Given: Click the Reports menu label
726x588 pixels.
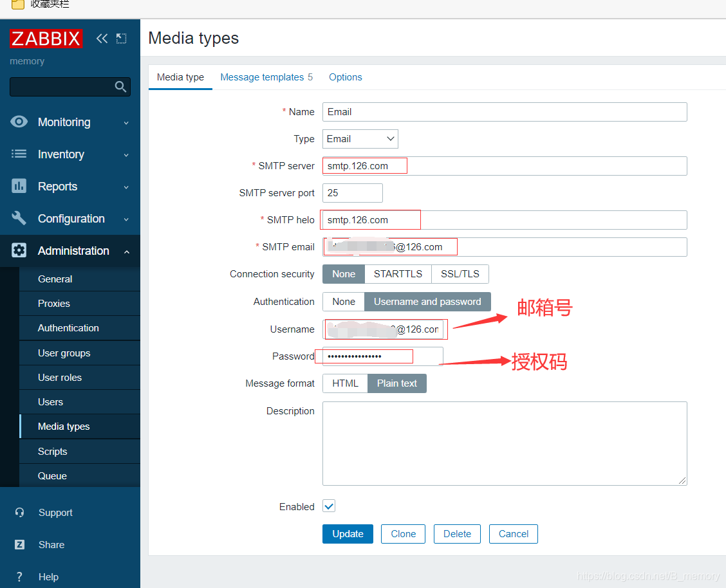Looking at the screenshot, I should tap(57, 187).
